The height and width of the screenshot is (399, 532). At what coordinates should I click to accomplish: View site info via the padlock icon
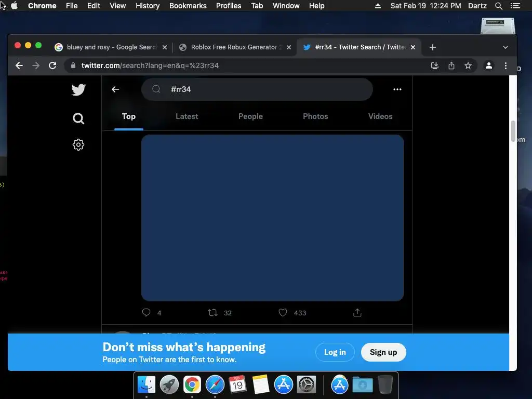[73, 65]
